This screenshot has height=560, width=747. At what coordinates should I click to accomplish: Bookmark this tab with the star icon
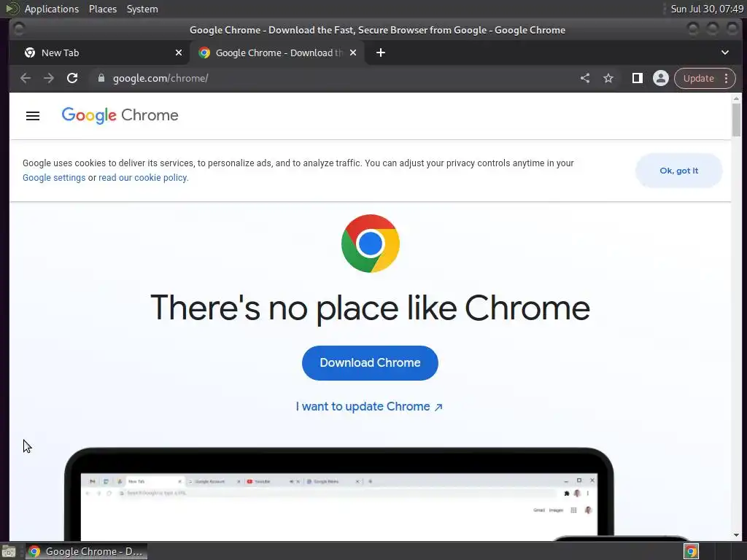click(608, 78)
